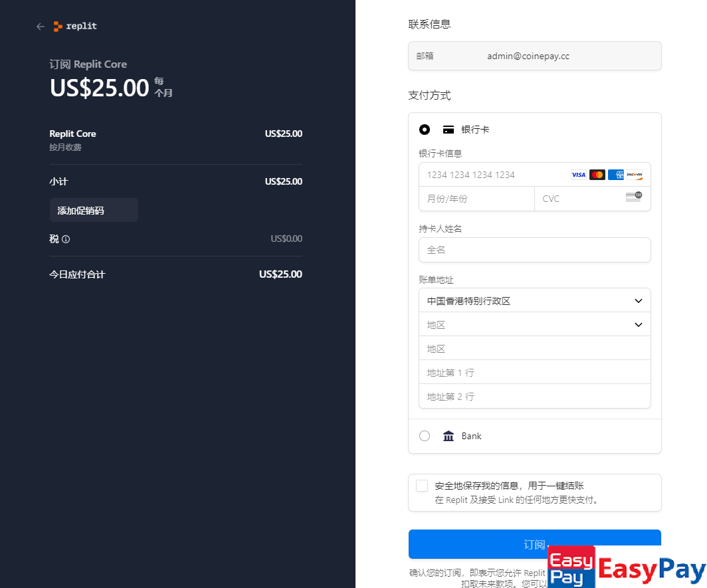
Task: Click the second 地区 text field
Action: [x=535, y=349]
